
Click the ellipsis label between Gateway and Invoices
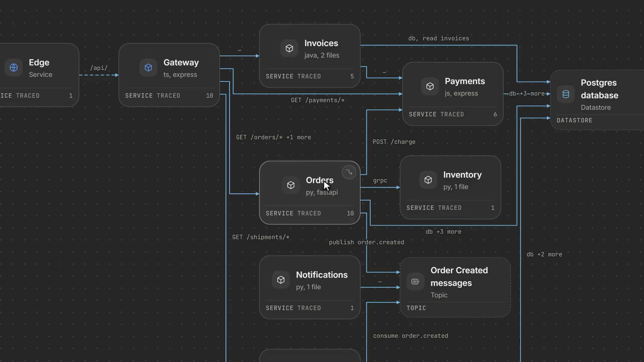pos(239,50)
